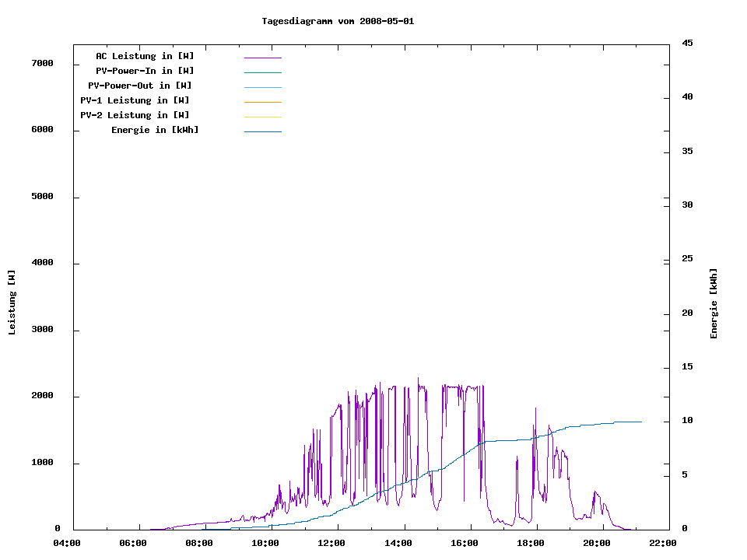Select the purple AC Leistung legend line sample
Viewport: 747px width, 560px height.
point(262,58)
